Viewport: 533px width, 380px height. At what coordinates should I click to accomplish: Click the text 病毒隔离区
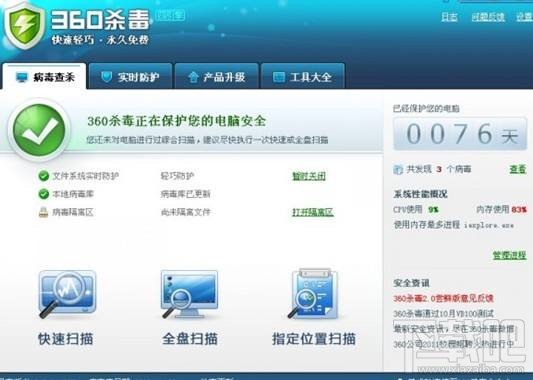(x=73, y=212)
